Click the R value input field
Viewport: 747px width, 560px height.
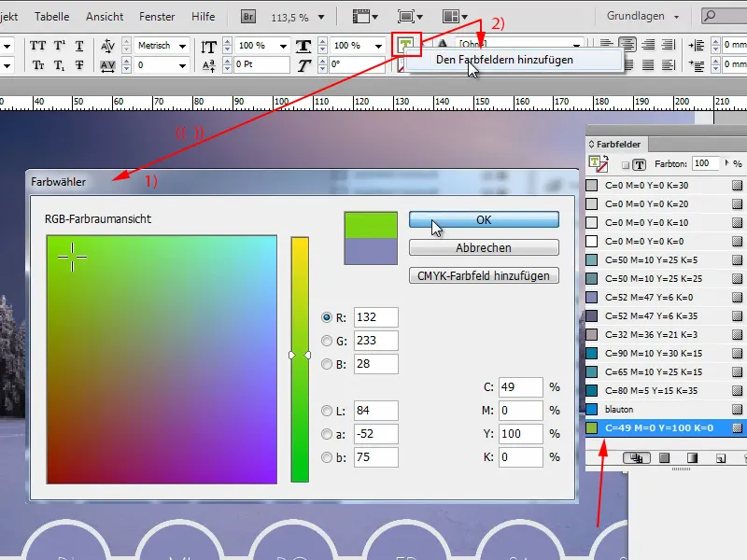376,317
